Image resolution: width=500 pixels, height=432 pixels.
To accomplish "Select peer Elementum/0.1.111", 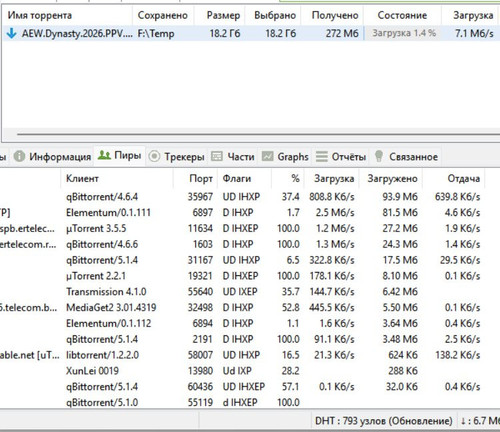I will click(x=108, y=213).
